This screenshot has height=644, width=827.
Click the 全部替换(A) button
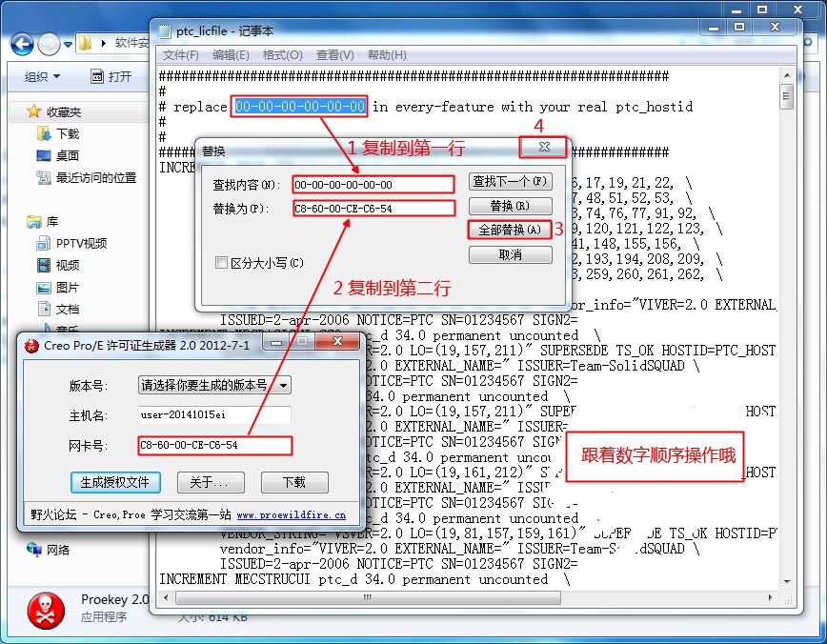[x=510, y=230]
